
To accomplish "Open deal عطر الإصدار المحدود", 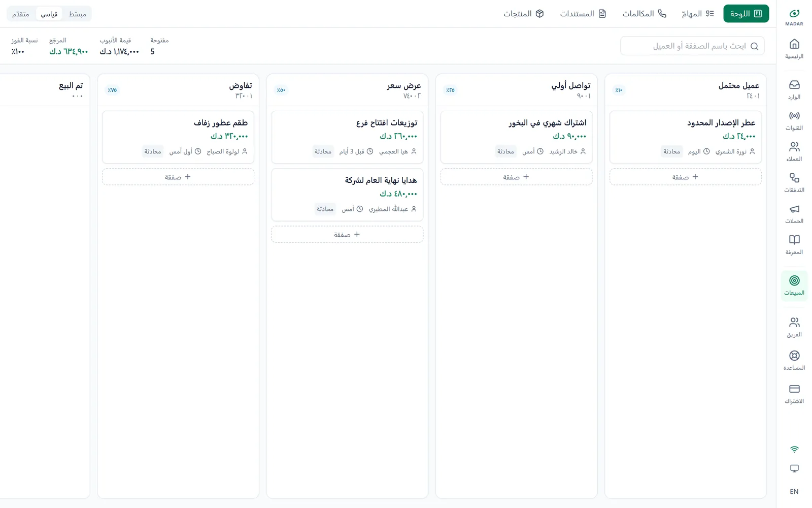I will (686, 137).
